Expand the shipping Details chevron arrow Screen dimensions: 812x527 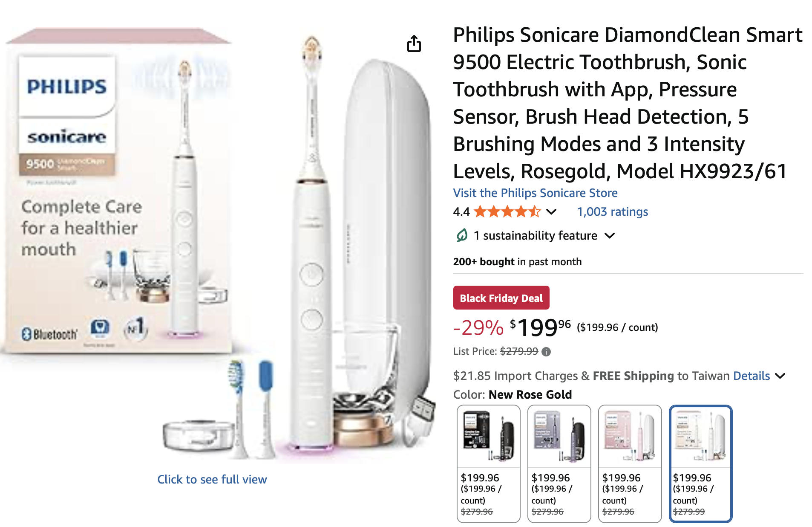tap(780, 376)
